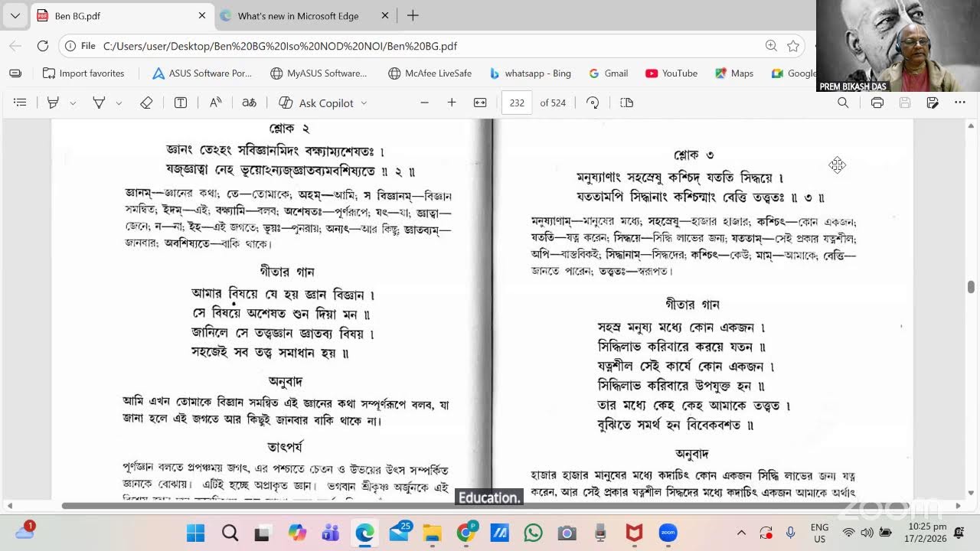980x551 pixels.
Task: Open McAfee from taskbar
Action: (x=634, y=533)
